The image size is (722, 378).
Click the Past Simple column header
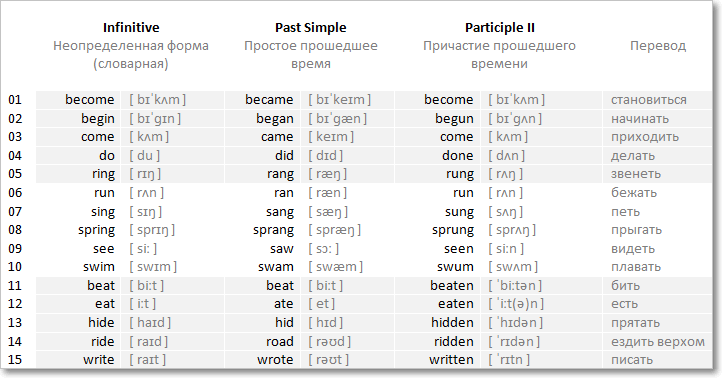coord(310,28)
